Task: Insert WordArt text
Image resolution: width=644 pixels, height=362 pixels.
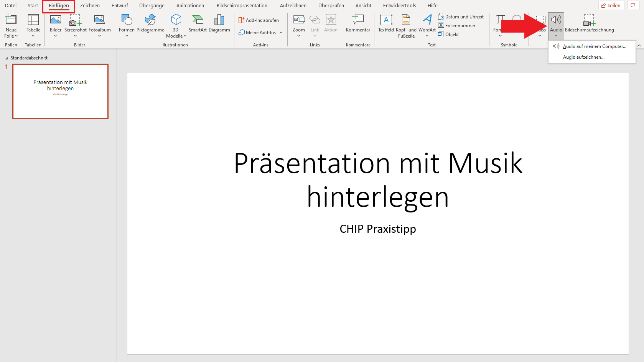Action: pyautogui.click(x=427, y=23)
